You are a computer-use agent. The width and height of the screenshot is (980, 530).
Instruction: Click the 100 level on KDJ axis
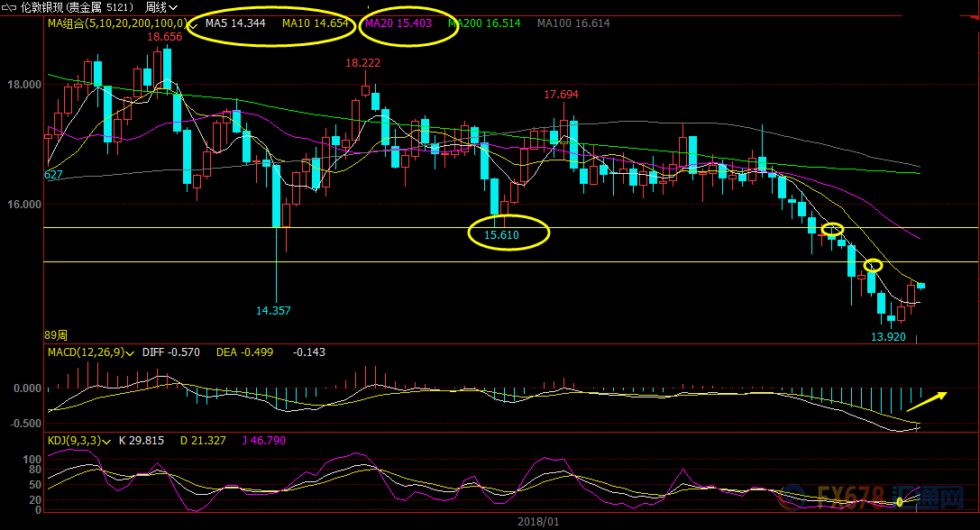pyautogui.click(x=32, y=460)
